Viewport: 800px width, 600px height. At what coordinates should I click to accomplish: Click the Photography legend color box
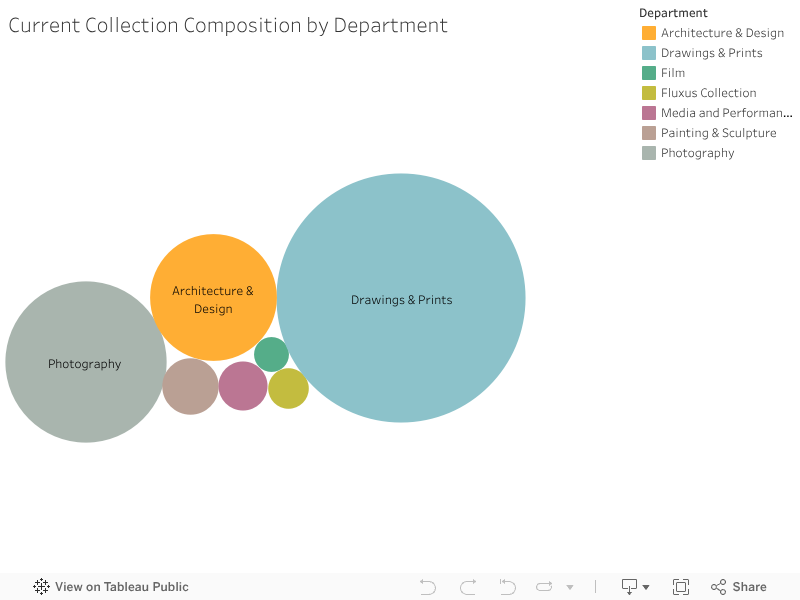pyautogui.click(x=649, y=153)
